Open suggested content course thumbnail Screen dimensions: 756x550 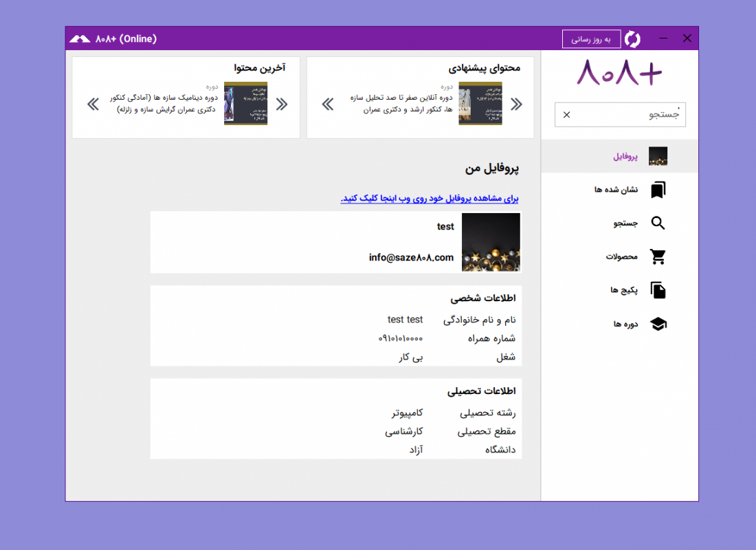(x=480, y=104)
